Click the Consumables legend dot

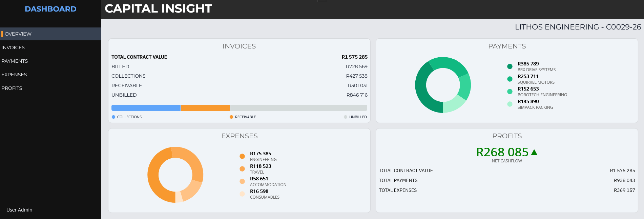(242, 194)
